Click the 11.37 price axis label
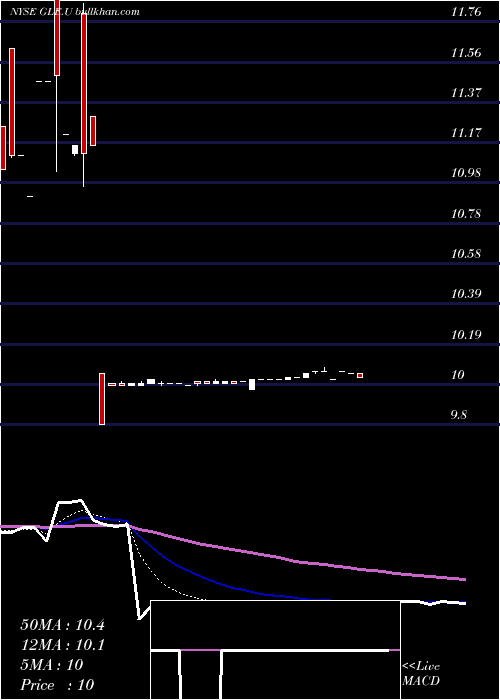The image size is (500, 700). click(x=466, y=93)
